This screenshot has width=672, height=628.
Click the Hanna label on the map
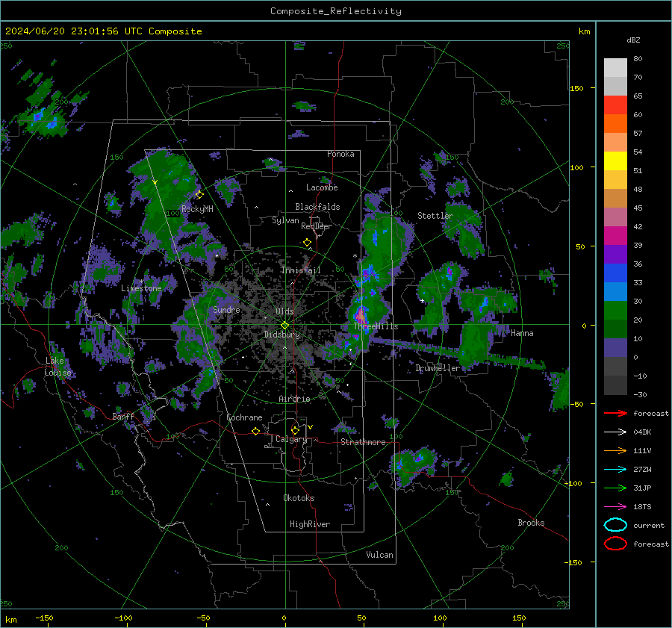click(x=522, y=333)
